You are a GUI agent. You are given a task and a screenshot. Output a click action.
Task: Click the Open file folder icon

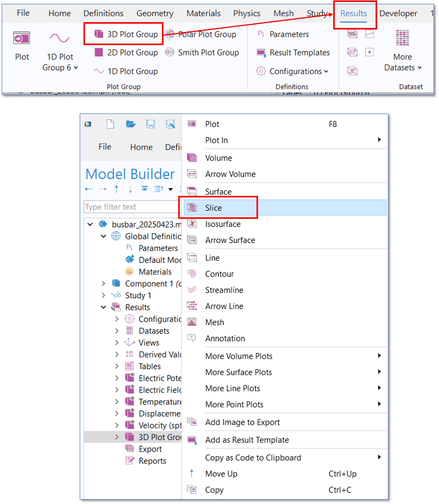pyautogui.click(x=130, y=124)
